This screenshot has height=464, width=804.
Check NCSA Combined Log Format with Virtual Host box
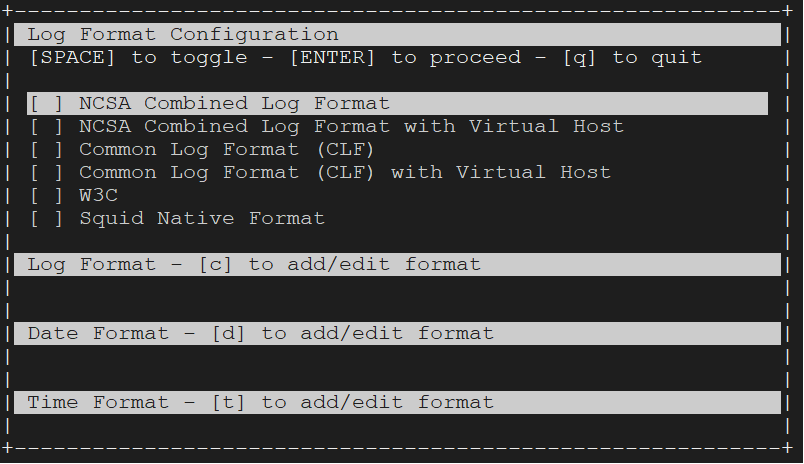(x=46, y=127)
